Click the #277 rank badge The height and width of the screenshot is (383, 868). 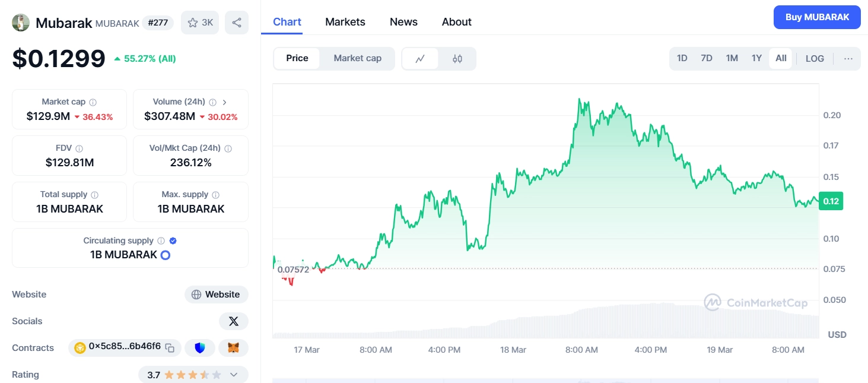(x=158, y=23)
